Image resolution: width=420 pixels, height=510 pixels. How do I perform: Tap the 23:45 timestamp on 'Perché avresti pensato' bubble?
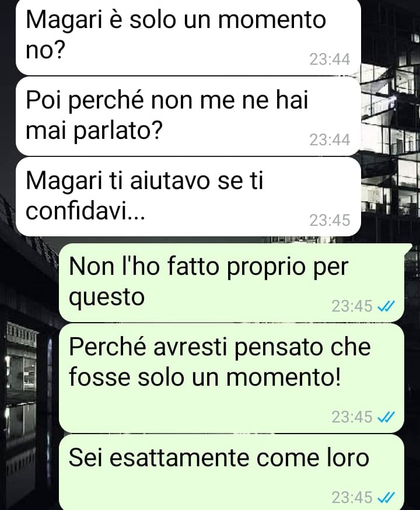click(352, 417)
